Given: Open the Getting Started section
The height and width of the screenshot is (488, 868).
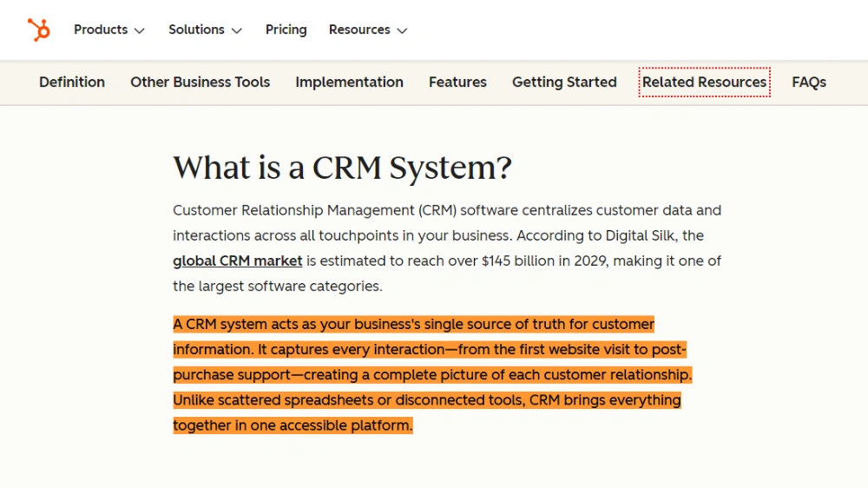Looking at the screenshot, I should pyautogui.click(x=564, y=82).
